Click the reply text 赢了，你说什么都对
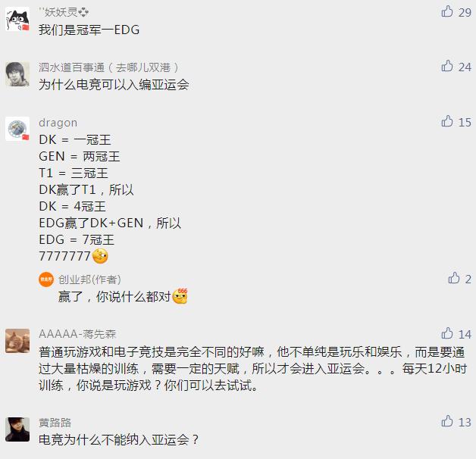Screen dimensions: 476x459 [114, 296]
